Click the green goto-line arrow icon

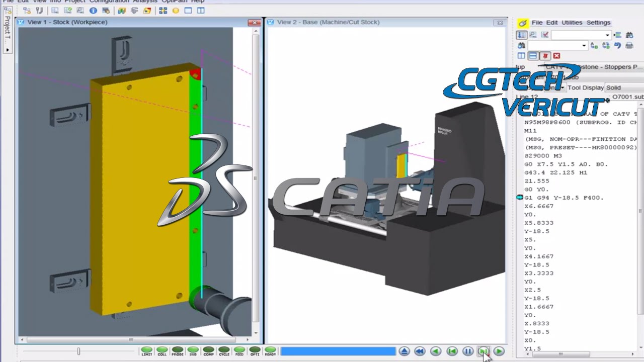[617, 35]
